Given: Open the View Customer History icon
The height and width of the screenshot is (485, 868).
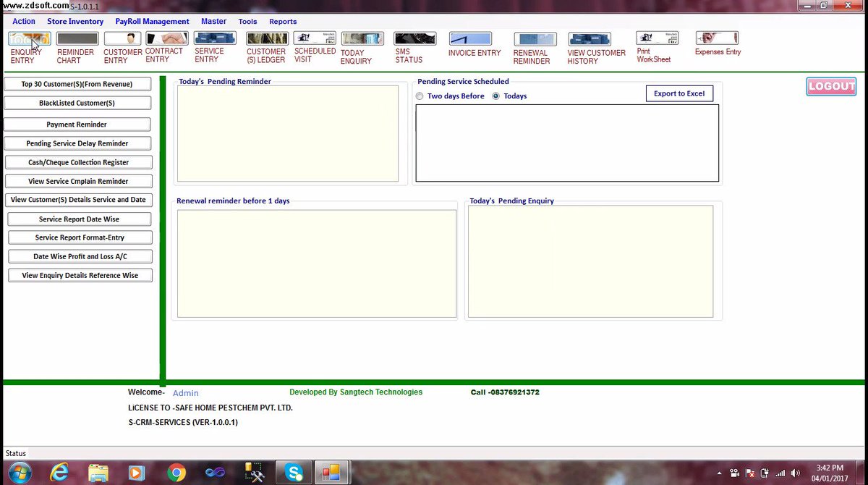Looking at the screenshot, I should tap(590, 39).
